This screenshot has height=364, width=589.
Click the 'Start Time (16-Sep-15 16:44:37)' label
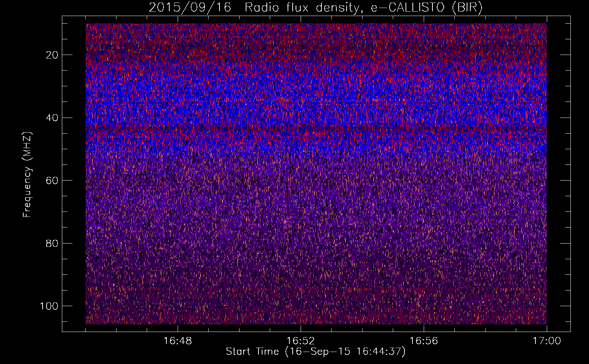pos(316,352)
